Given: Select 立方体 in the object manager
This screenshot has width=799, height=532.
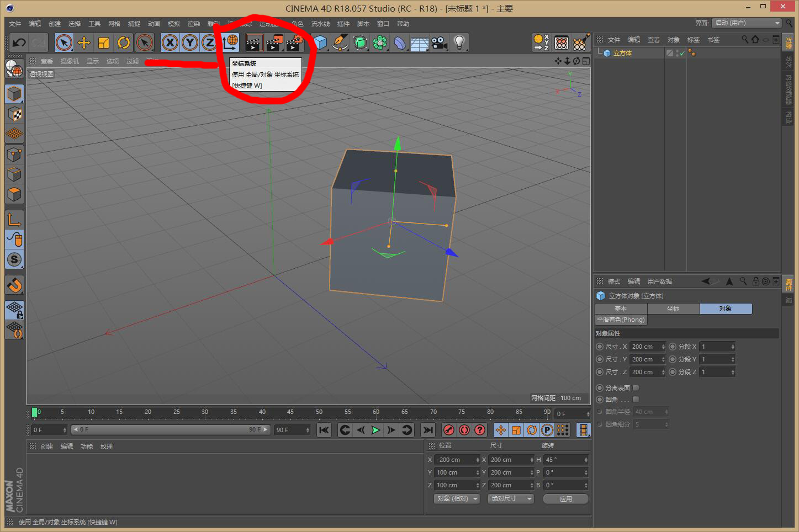Looking at the screenshot, I should 622,54.
